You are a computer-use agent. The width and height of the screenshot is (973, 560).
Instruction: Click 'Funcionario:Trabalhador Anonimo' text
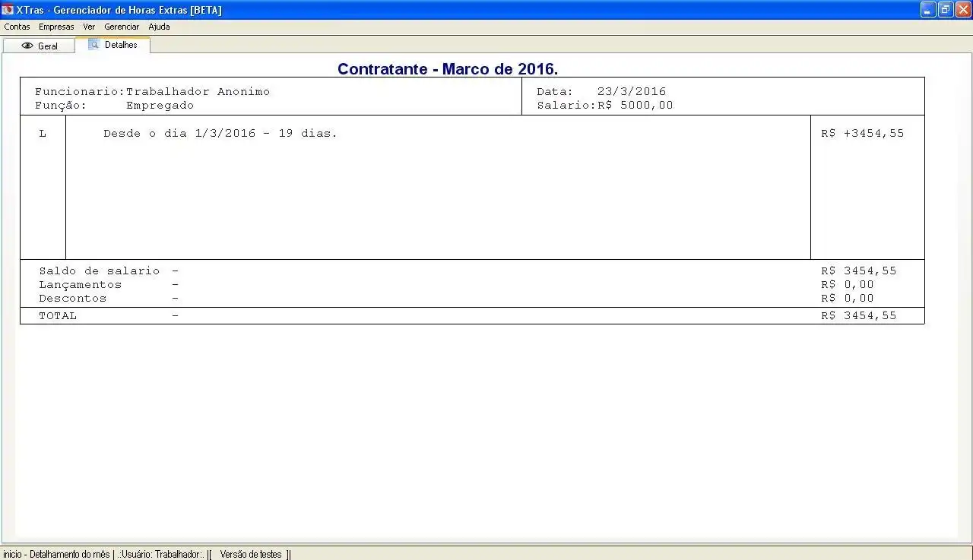[x=152, y=92]
